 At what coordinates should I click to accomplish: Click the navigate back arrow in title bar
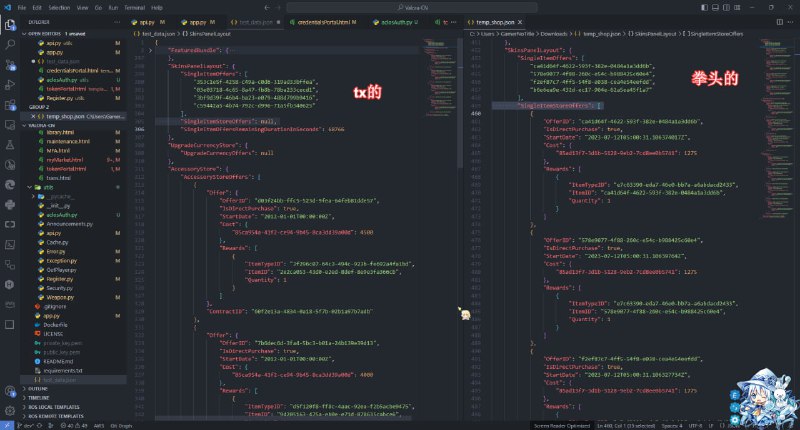click(267, 8)
